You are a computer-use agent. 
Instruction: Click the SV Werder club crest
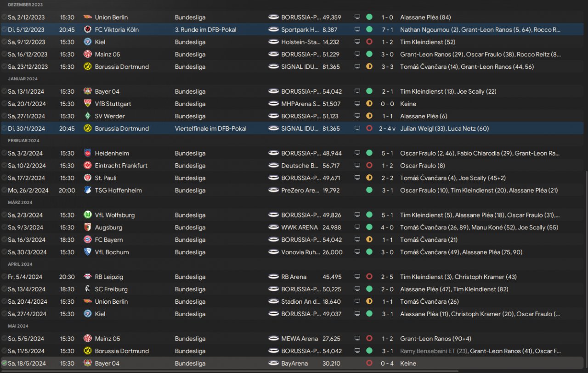point(88,117)
